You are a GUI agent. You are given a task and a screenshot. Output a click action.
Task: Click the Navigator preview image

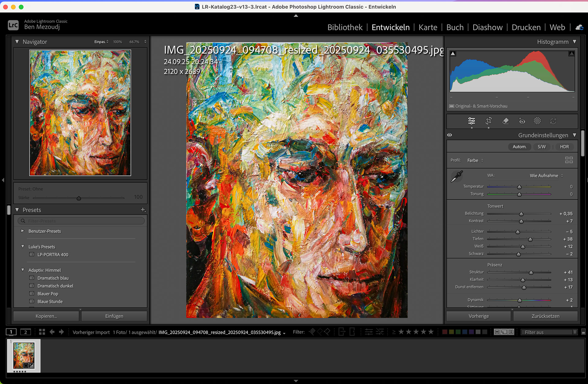click(80, 113)
